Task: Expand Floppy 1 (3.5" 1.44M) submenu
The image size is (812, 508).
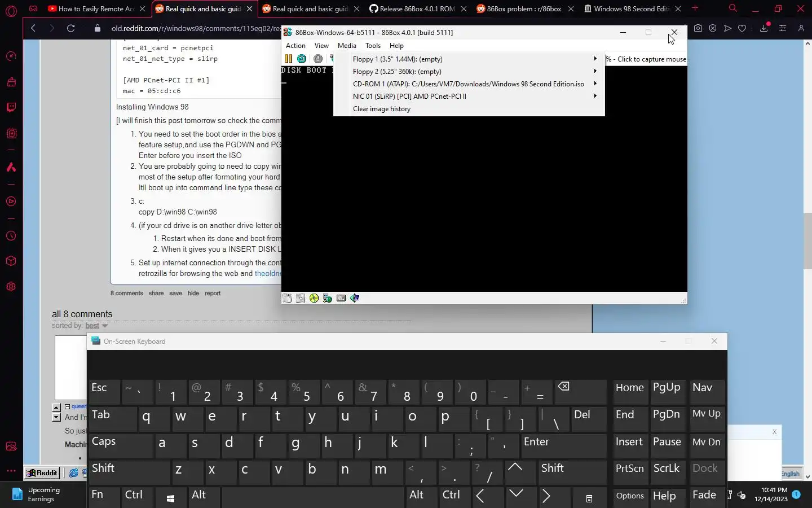Action: (x=469, y=59)
